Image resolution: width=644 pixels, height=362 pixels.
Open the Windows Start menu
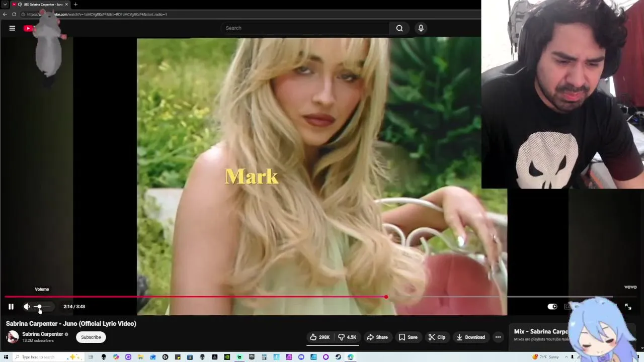(6, 357)
